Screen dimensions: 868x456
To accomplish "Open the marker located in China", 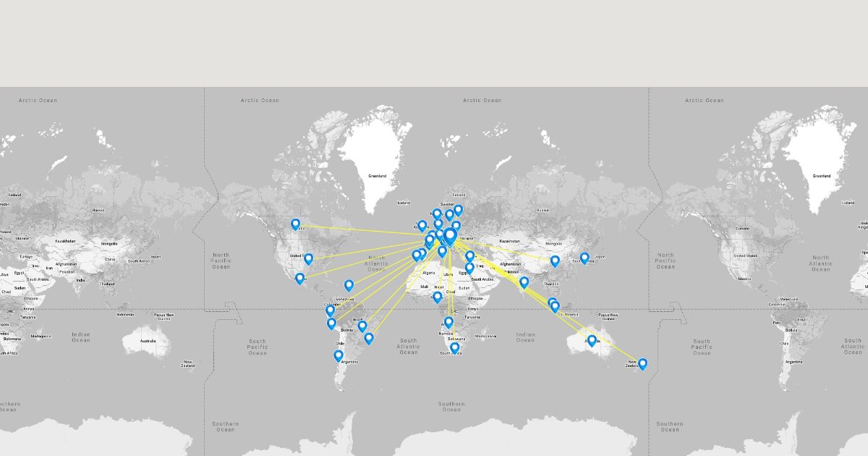I will click(x=555, y=261).
